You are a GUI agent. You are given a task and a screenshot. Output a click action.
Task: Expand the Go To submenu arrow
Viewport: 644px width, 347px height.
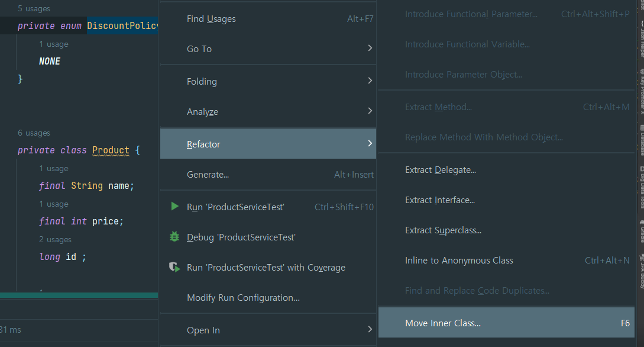click(x=370, y=48)
